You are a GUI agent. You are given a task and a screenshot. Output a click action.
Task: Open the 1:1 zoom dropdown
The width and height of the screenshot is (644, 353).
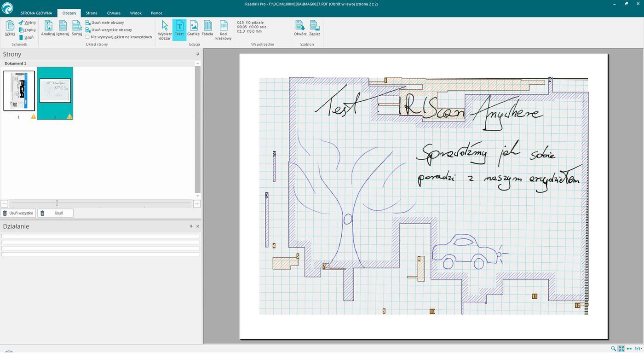[x=638, y=349]
